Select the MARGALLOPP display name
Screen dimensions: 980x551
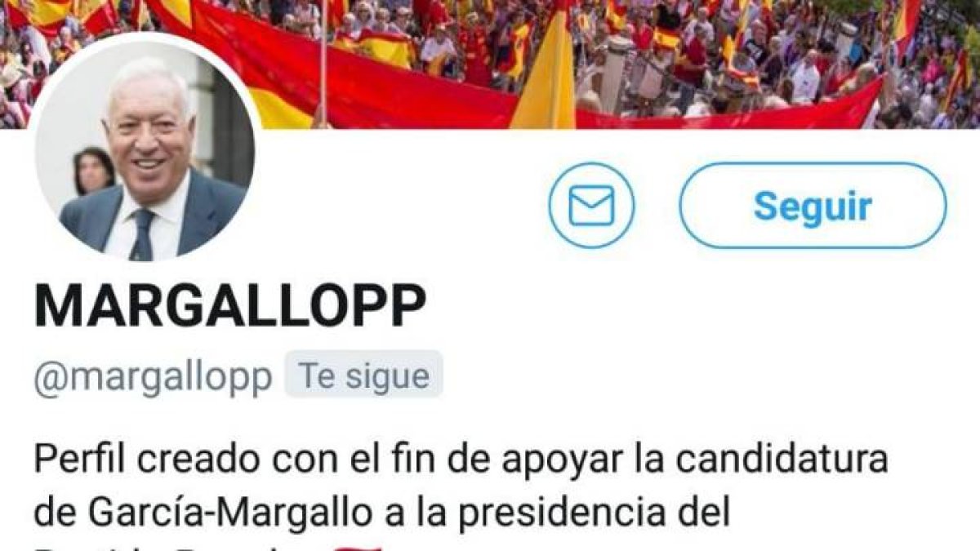coord(230,307)
